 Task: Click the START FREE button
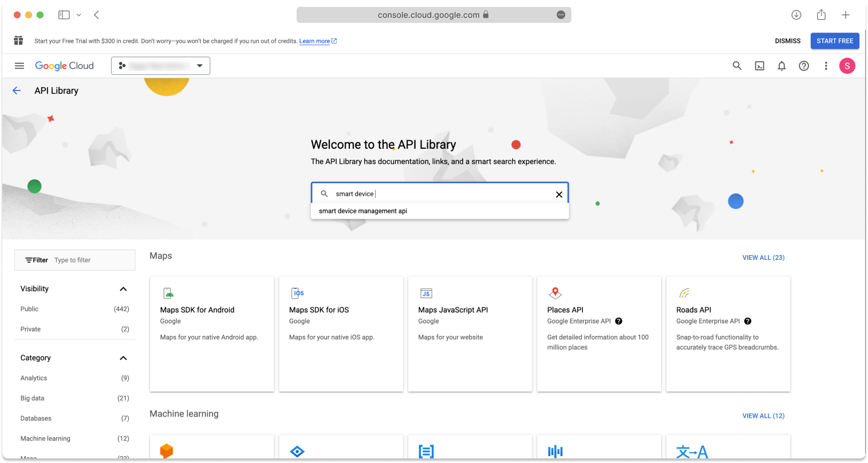pos(835,41)
